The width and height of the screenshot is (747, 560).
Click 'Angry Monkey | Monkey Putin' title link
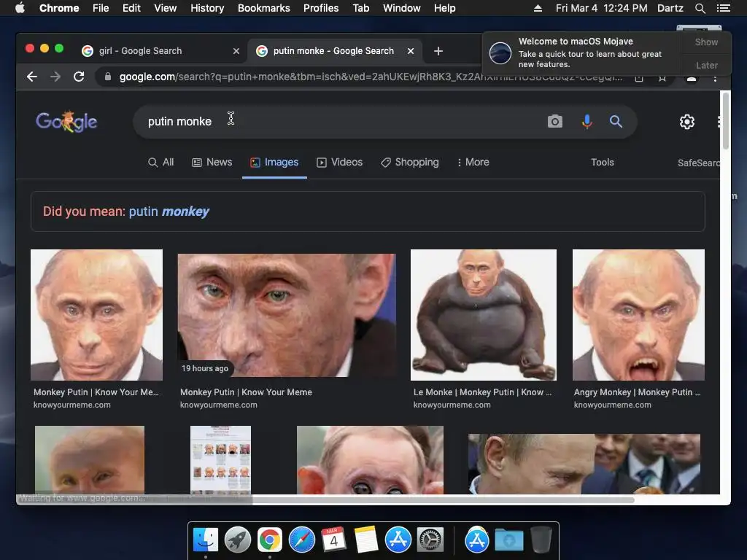pyautogui.click(x=638, y=392)
